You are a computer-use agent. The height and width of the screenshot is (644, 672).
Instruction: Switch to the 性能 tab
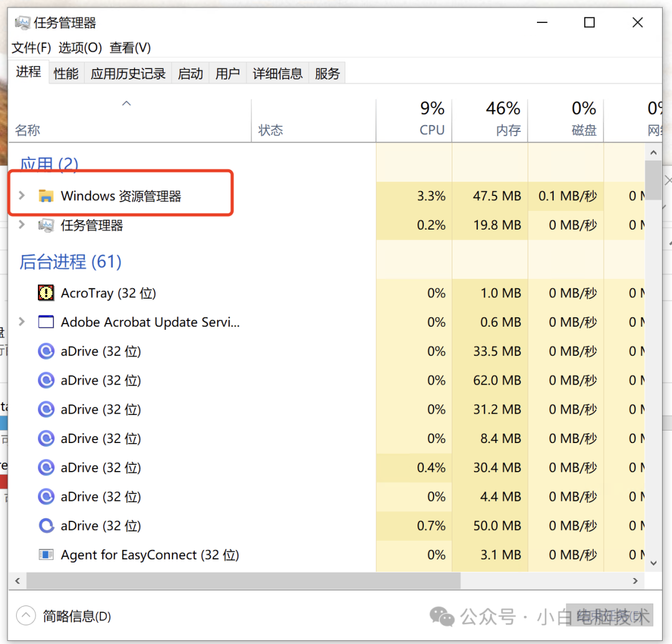[x=67, y=73]
